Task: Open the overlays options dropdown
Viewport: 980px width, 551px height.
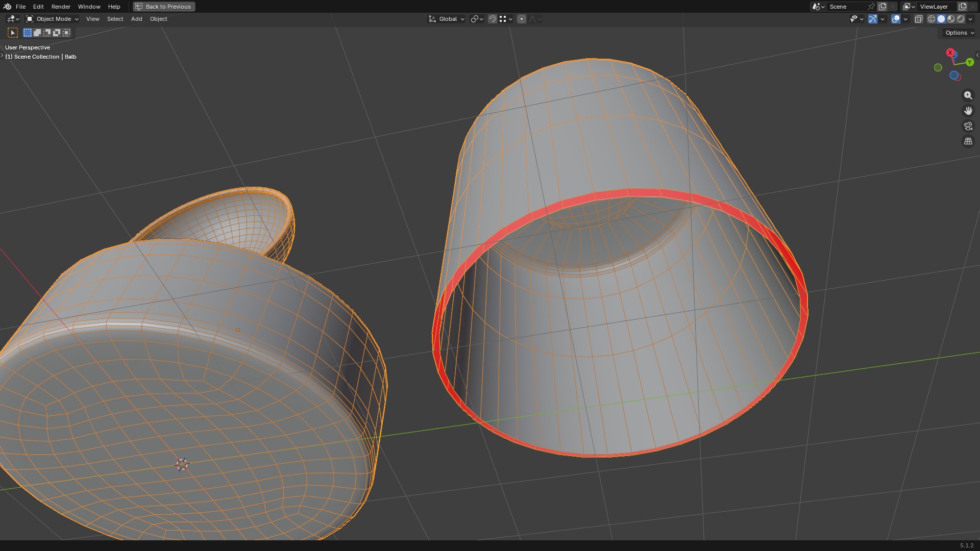Action: pos(905,19)
